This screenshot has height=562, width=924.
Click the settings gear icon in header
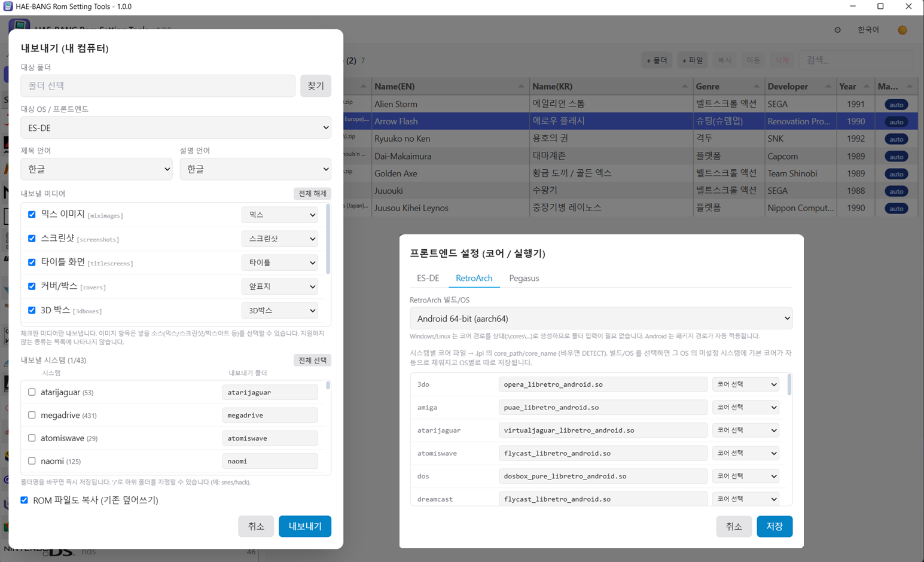pos(837,30)
